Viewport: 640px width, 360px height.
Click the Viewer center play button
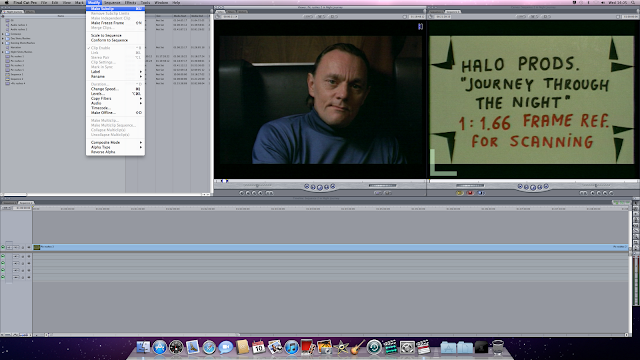[320, 187]
